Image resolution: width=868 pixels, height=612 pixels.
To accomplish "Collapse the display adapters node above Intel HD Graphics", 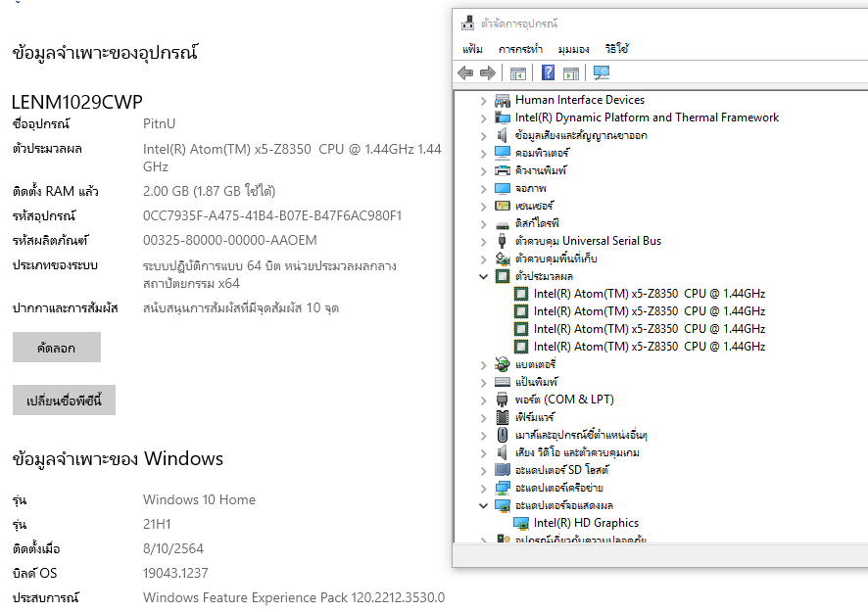I will 483,505.
